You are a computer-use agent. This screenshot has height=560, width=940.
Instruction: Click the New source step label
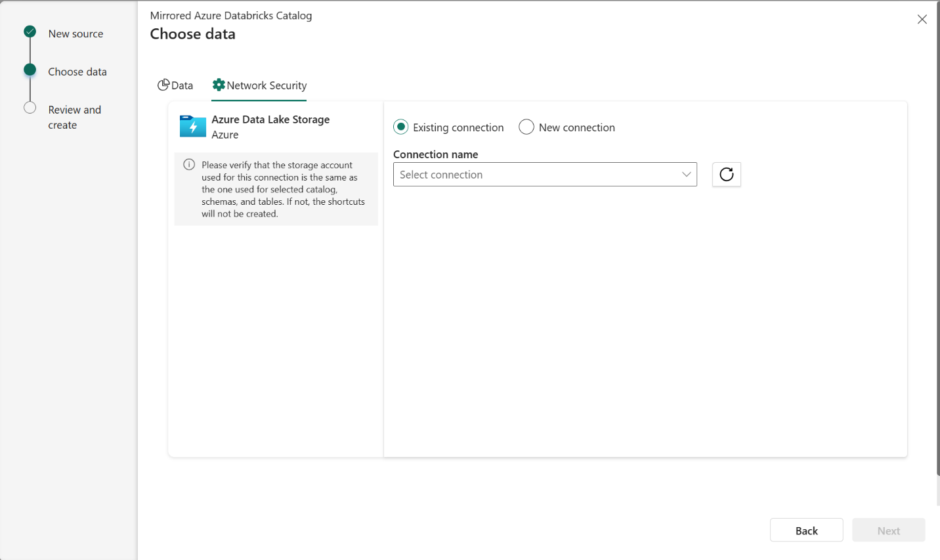click(75, 33)
